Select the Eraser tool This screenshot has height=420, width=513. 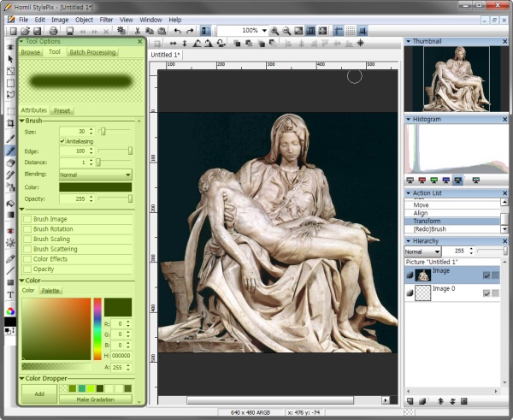coord(10,163)
